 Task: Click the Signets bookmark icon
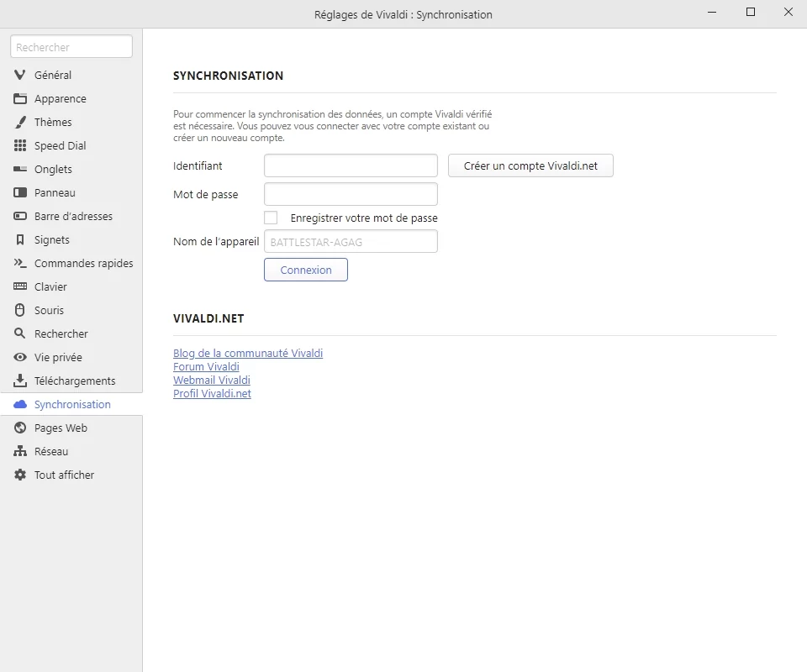point(19,239)
